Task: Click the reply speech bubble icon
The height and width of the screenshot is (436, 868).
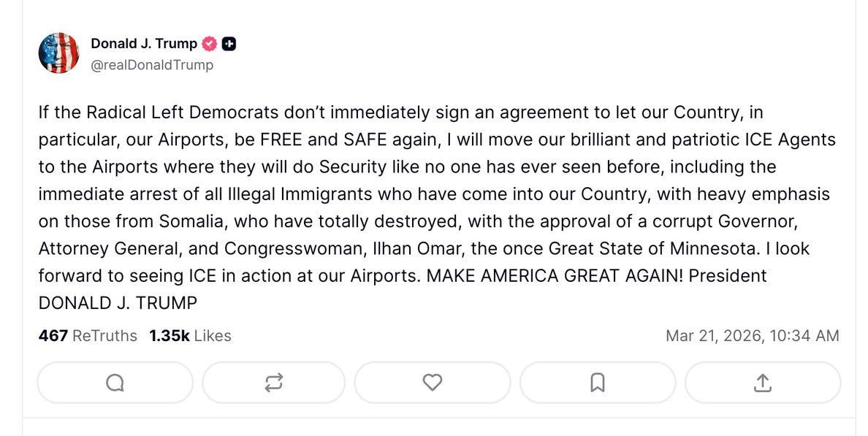Action: [115, 382]
